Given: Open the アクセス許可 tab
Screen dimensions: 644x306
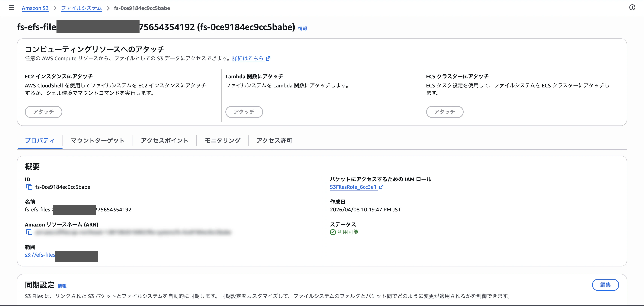Looking at the screenshot, I should (274, 141).
